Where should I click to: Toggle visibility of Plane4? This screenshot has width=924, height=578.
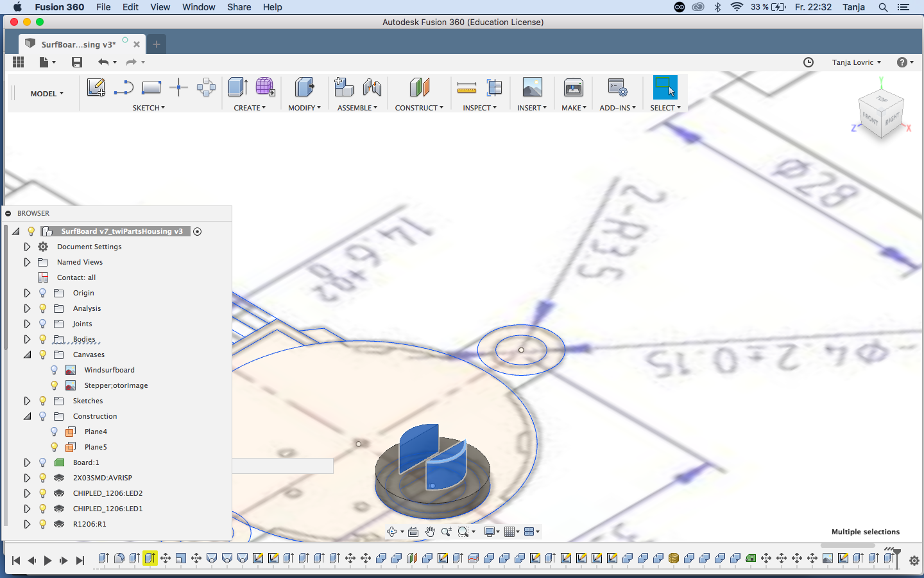55,432
